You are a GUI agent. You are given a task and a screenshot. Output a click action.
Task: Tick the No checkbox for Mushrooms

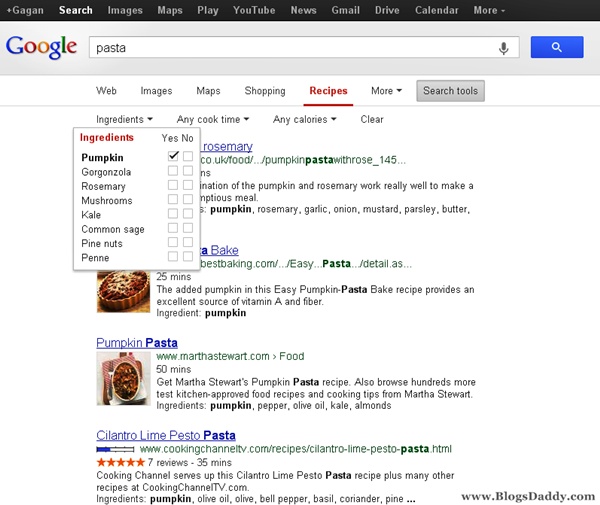(188, 199)
